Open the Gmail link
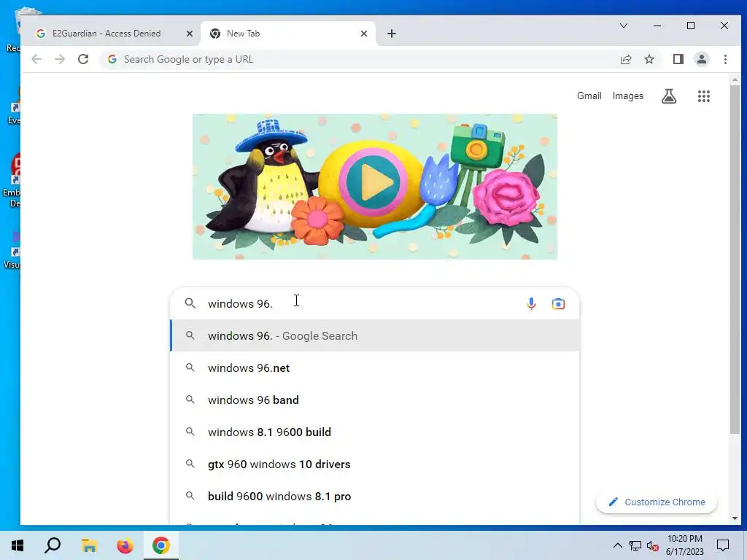 589,96
